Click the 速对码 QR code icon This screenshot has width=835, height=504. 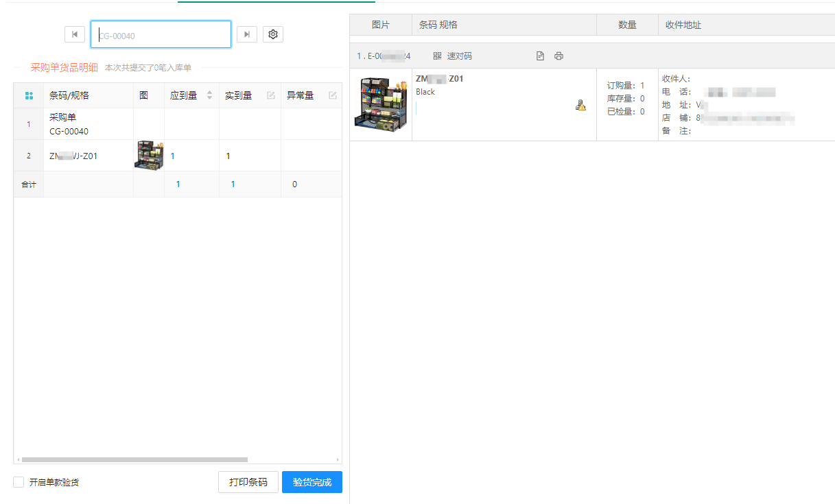[x=438, y=56]
